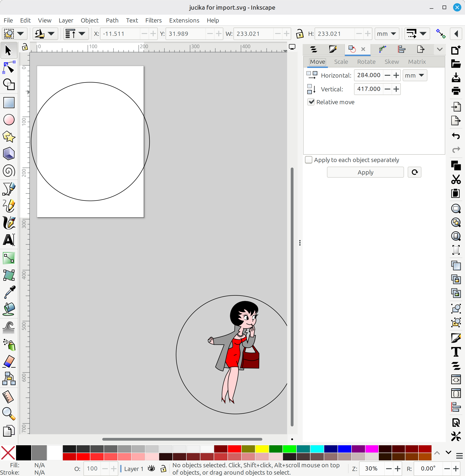Image resolution: width=465 pixels, height=476 pixels.
Task: Open Horizontal unit dropdown in Transform panel
Action: (415, 75)
